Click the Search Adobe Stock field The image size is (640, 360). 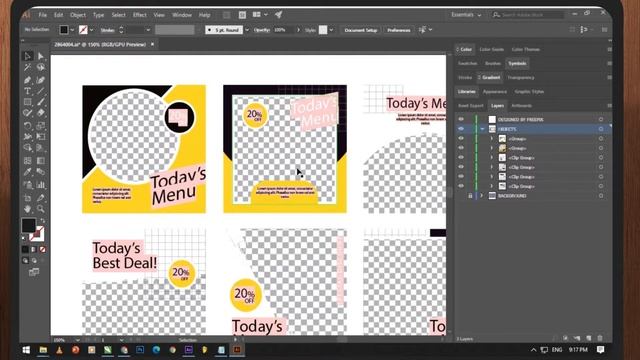point(527,15)
